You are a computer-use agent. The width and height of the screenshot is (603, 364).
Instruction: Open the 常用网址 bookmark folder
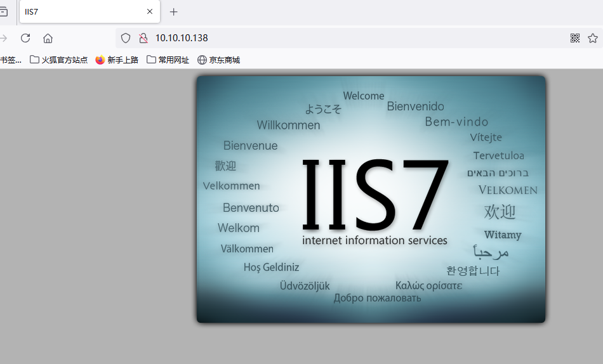168,60
